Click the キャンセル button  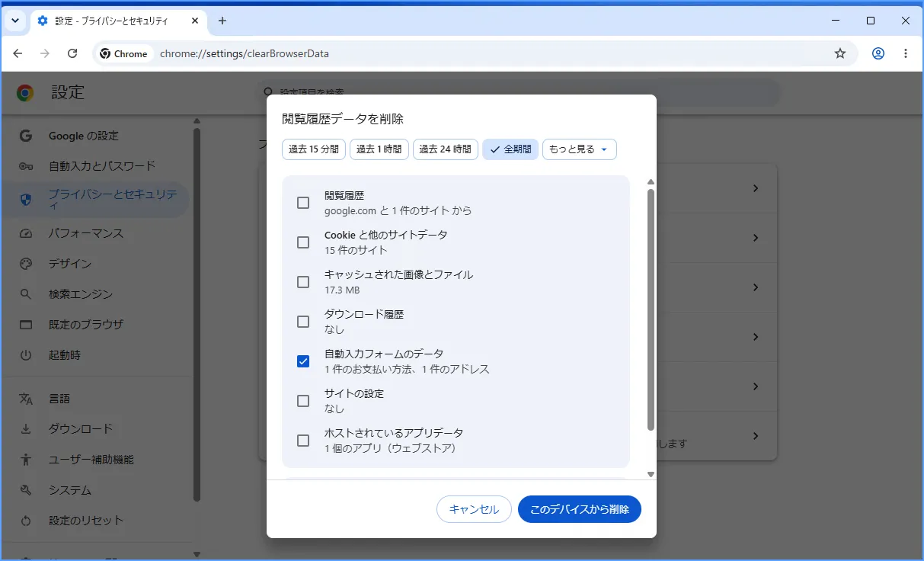pyautogui.click(x=474, y=509)
